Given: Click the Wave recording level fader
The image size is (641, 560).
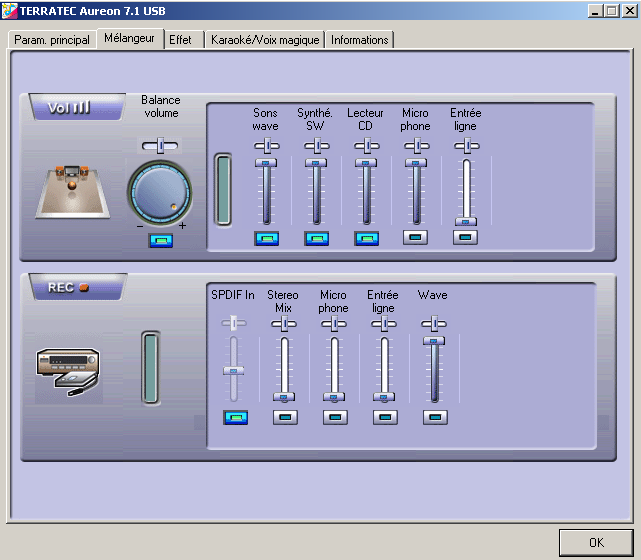Looking at the screenshot, I should click(x=434, y=370).
